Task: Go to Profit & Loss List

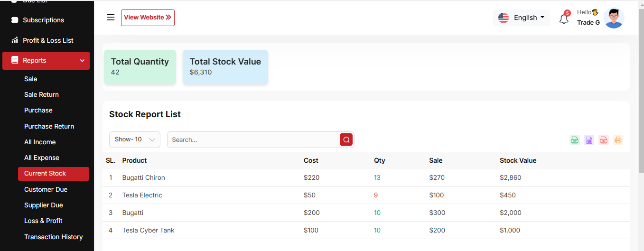Action: click(48, 40)
